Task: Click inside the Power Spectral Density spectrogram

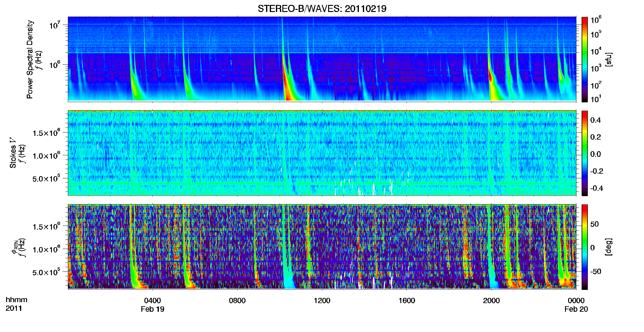Action: click(x=322, y=59)
